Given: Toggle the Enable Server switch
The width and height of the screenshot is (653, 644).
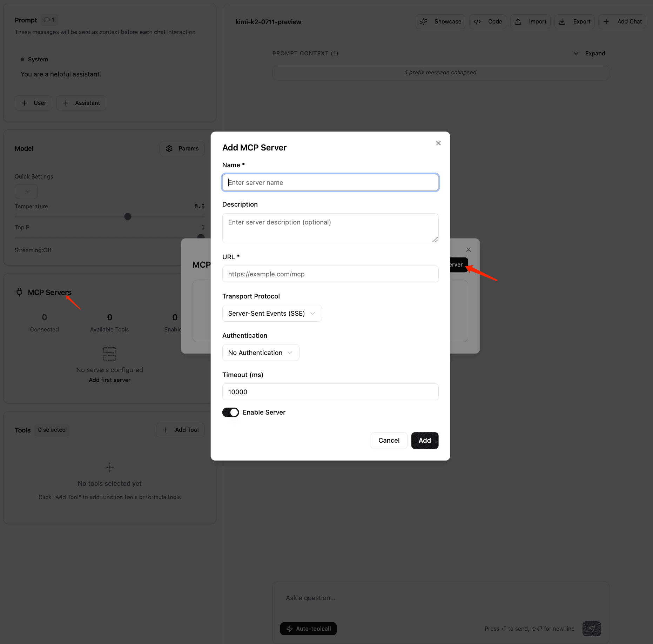Looking at the screenshot, I should (230, 412).
